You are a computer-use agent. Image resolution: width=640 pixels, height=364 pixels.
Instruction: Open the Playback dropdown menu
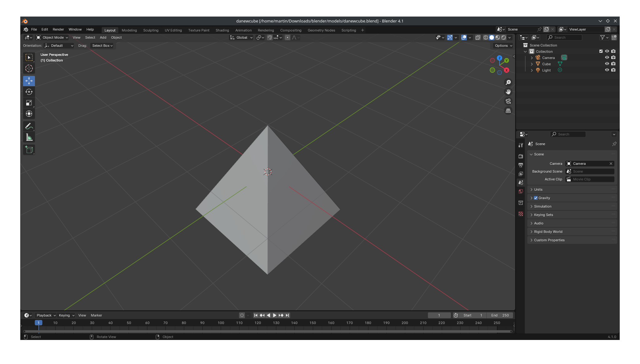[46, 315]
